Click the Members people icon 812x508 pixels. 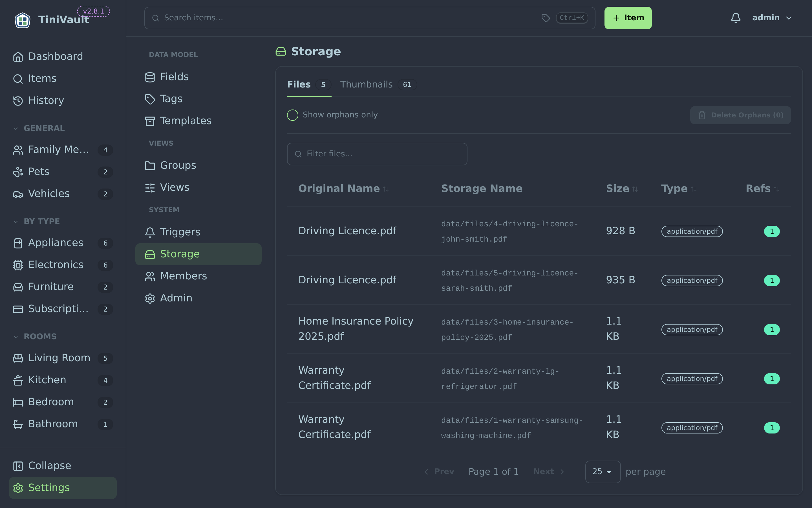(x=150, y=276)
